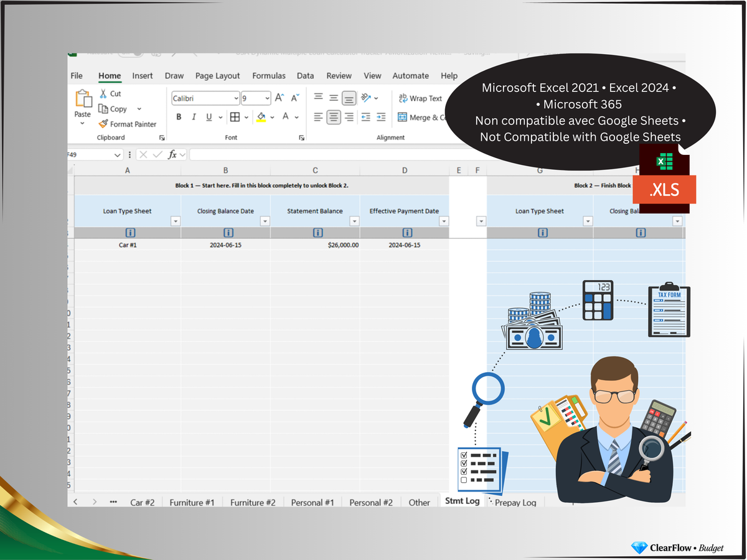Open filter dropdown for Effective Payment Date
Viewport: 747px width, 560px height.
(444, 221)
